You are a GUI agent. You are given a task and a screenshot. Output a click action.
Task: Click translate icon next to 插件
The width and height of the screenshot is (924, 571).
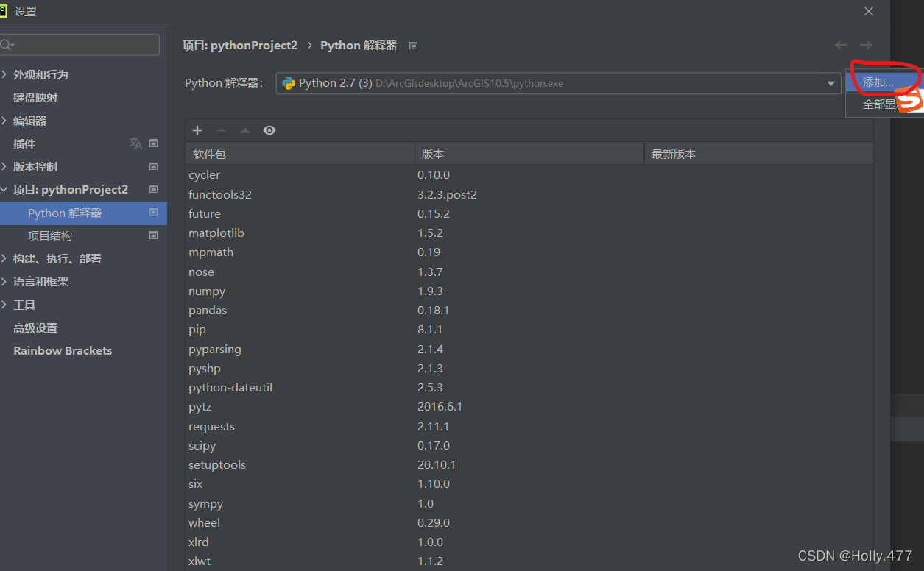(135, 143)
